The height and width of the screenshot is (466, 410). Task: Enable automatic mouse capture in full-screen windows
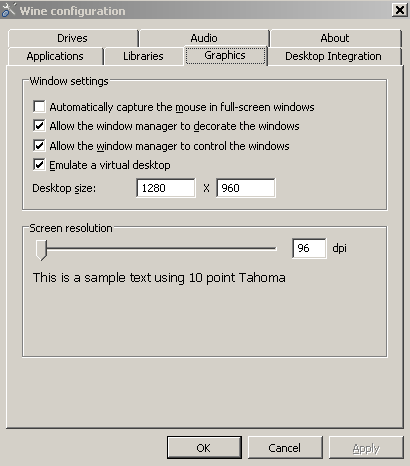pos(39,107)
